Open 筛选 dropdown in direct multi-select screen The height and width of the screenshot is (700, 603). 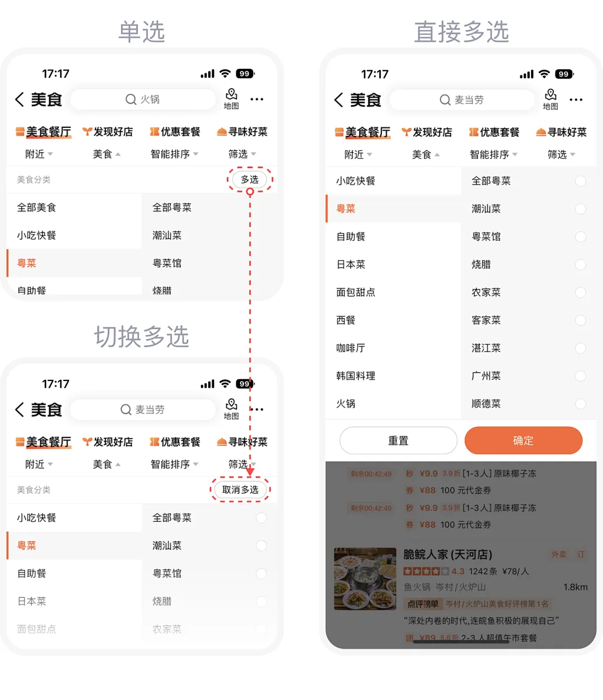[561, 155]
